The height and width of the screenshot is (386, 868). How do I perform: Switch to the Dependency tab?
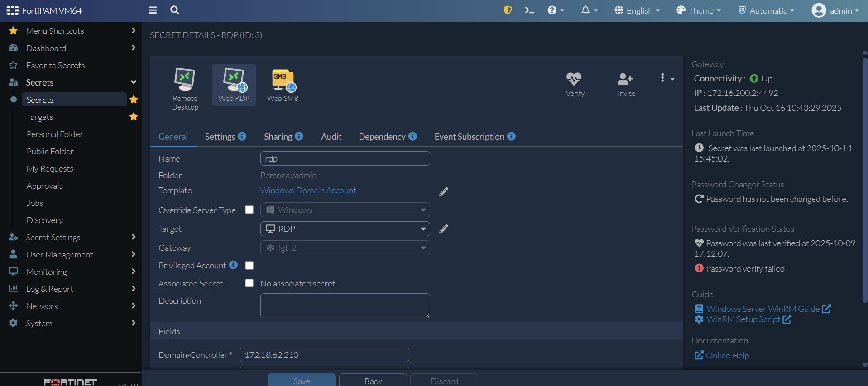tap(382, 137)
